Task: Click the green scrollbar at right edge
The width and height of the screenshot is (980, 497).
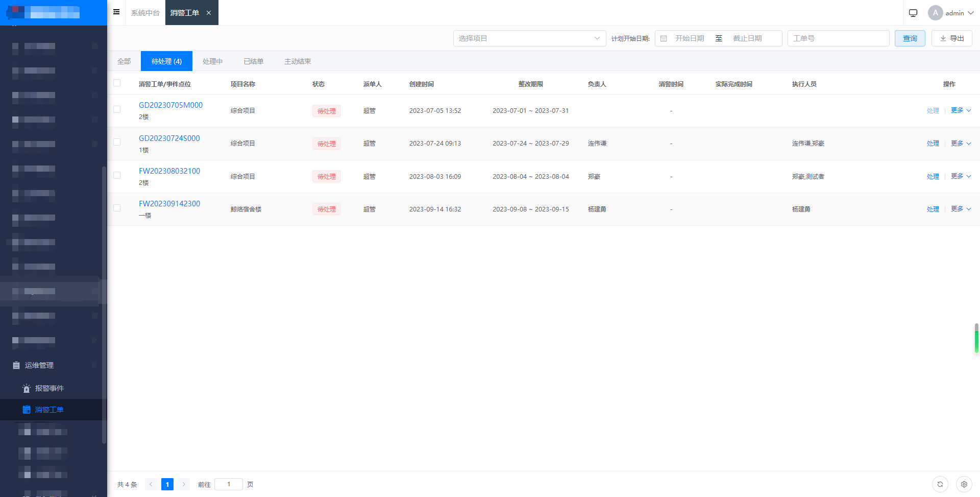Action: [976, 338]
